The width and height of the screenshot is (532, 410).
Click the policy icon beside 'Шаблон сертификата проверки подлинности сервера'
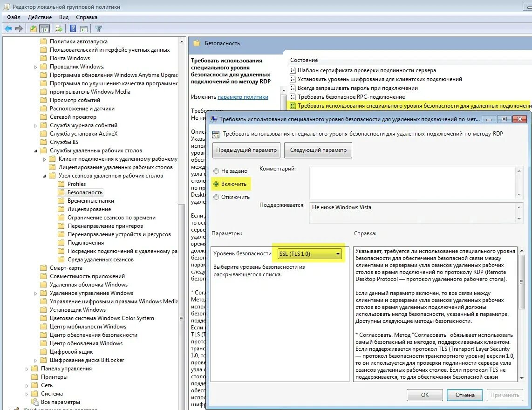(x=293, y=71)
